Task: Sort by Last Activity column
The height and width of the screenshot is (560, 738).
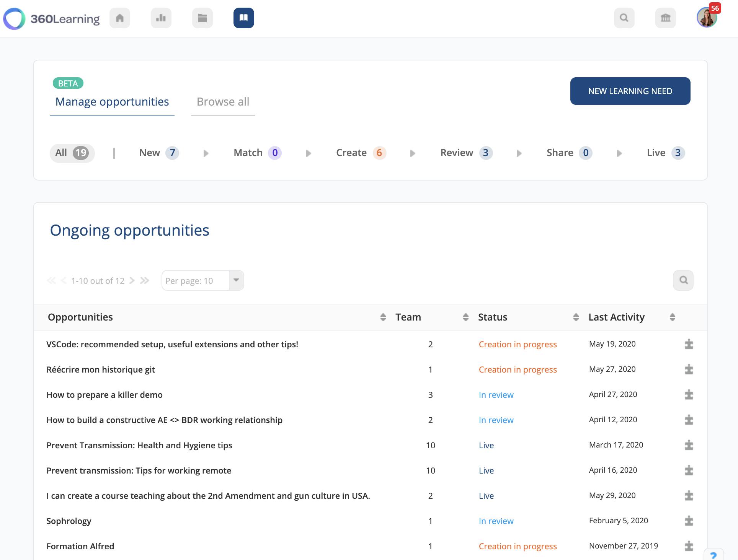Action: pos(672,317)
